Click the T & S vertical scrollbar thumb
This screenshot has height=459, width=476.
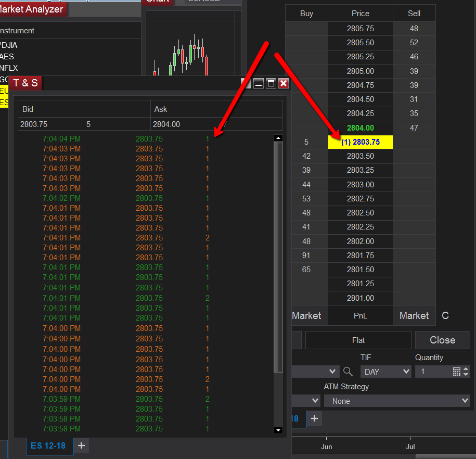point(278,257)
